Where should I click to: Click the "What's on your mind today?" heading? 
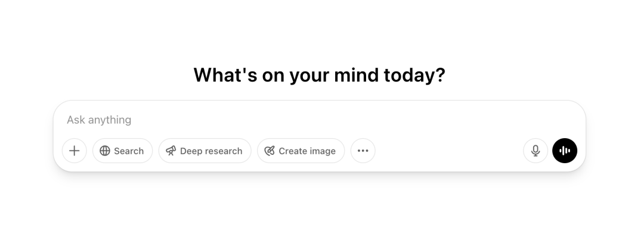coord(319,75)
